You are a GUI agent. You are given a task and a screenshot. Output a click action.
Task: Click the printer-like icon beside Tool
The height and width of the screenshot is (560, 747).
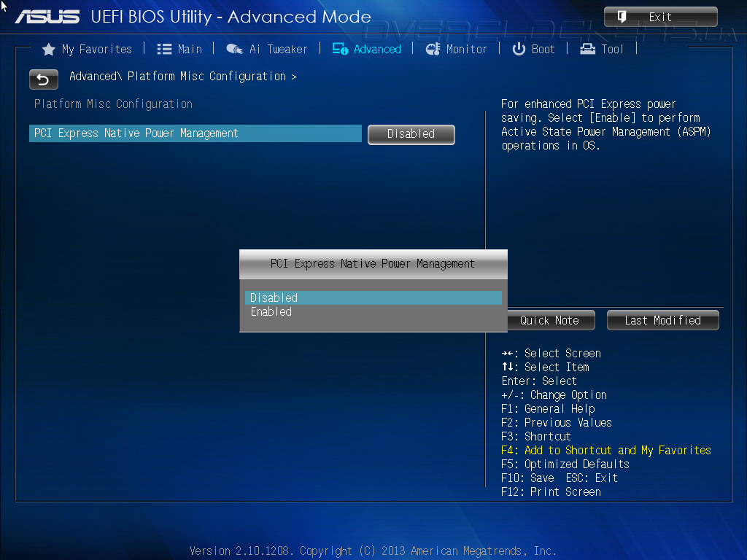click(x=587, y=49)
